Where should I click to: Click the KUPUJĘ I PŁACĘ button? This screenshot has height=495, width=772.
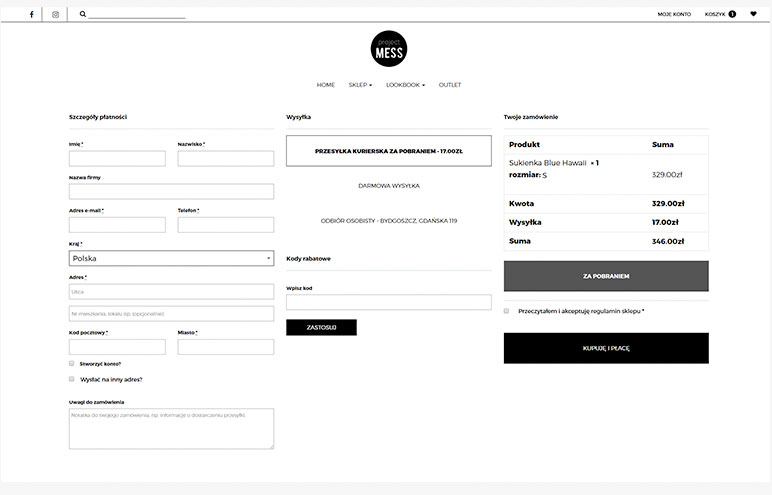point(606,348)
